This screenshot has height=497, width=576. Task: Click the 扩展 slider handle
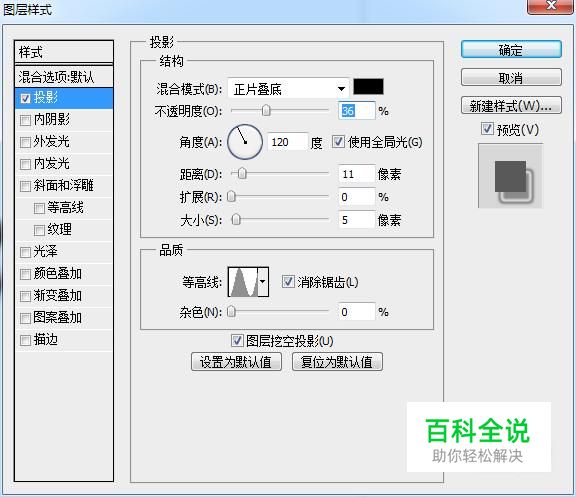(x=231, y=197)
